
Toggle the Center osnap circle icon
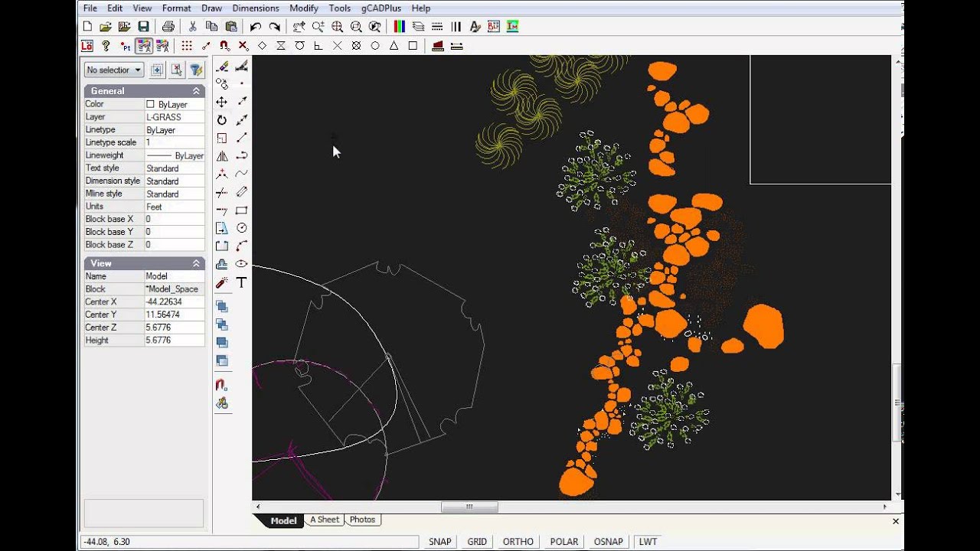point(375,46)
